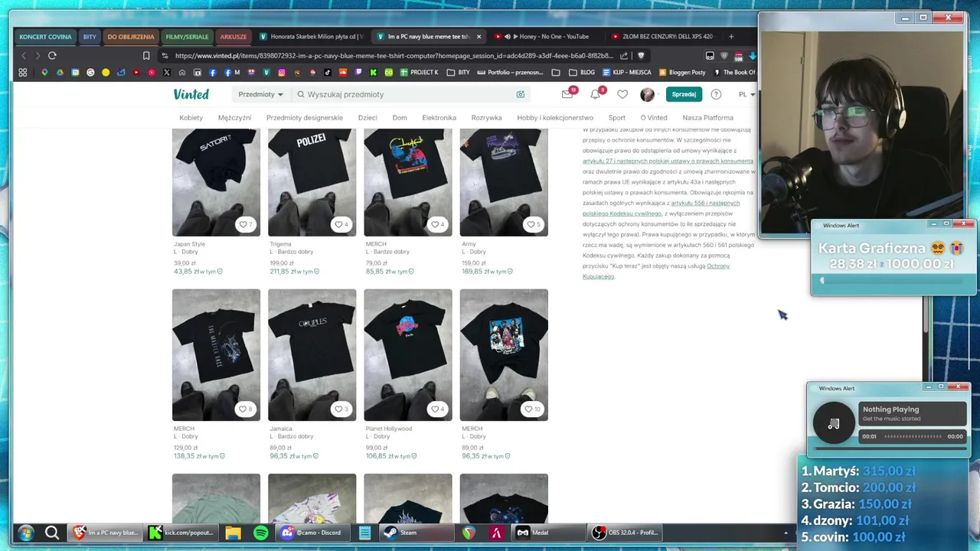This screenshot has width=980, height=551.
Task: Open the FILMY/SERIALE tab group
Action: coord(187,37)
